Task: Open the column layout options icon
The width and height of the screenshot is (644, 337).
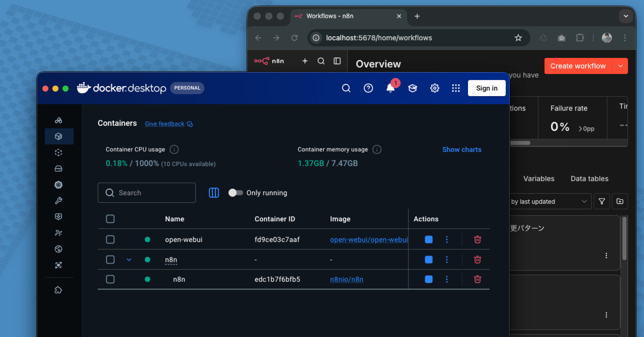Action: click(214, 193)
